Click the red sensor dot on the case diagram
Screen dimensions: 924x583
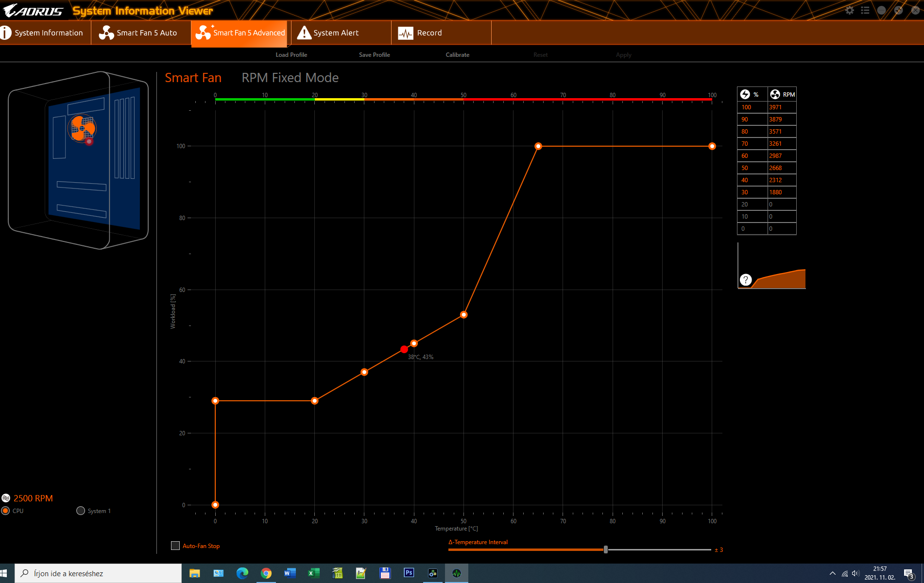pos(89,142)
